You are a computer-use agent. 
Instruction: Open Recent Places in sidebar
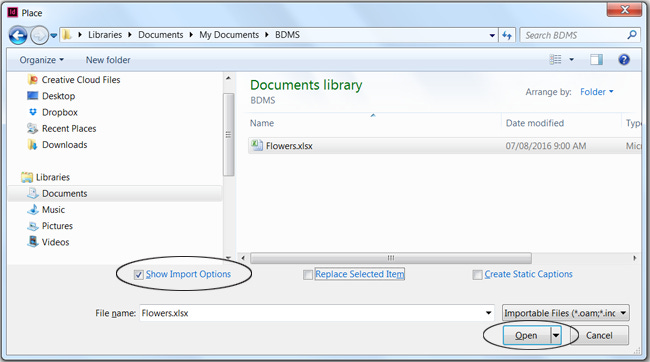click(x=61, y=129)
